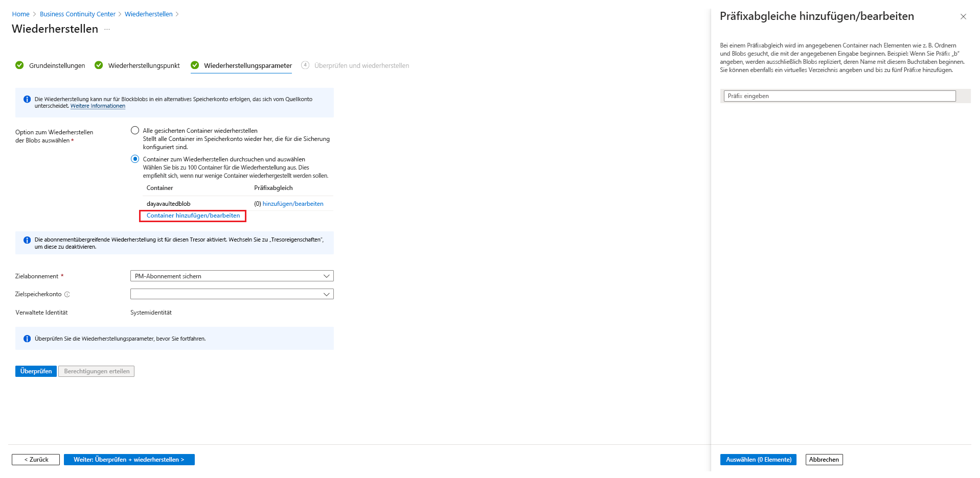Screen dimensions: 980x478
Task: Open the ellipsis menu next to Wiederherstellen title
Action: point(107,30)
